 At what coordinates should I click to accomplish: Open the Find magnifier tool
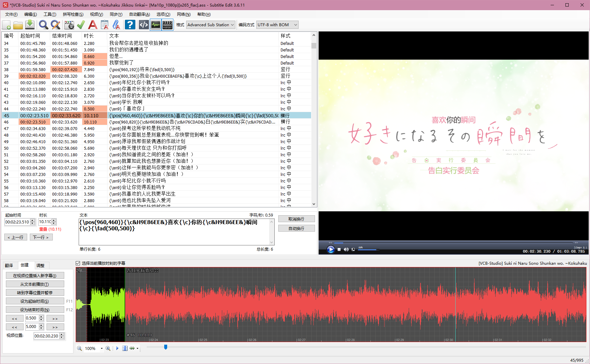[44, 25]
